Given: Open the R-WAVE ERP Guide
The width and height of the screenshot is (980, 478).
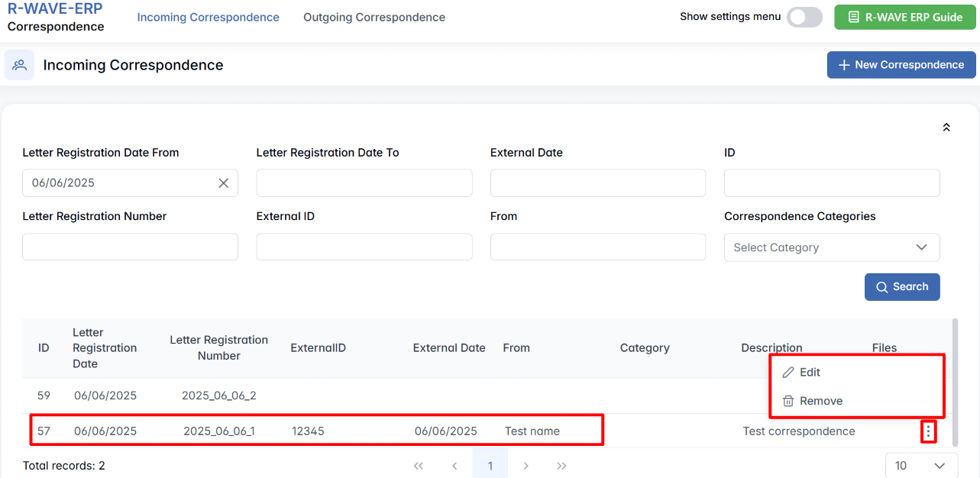Looking at the screenshot, I should [905, 17].
